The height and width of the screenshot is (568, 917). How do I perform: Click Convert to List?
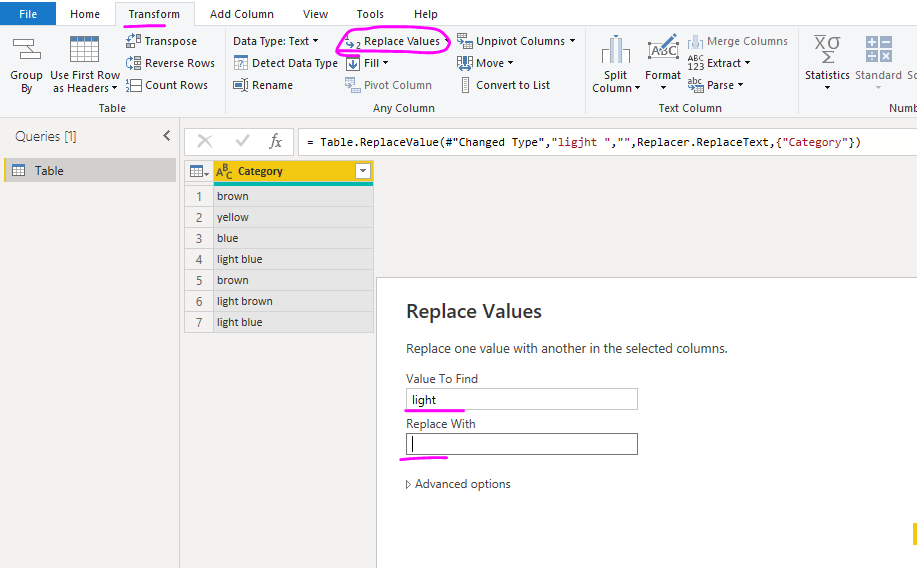pos(504,85)
